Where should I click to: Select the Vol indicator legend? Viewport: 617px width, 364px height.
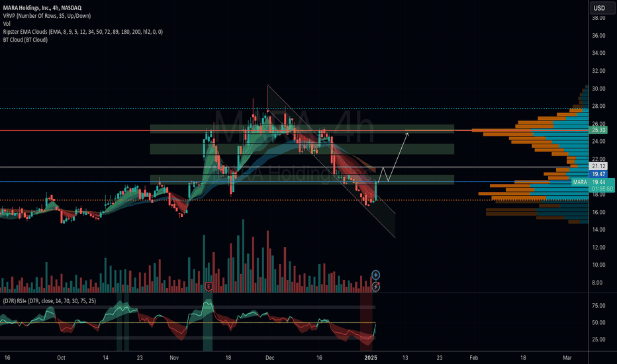(x=7, y=24)
